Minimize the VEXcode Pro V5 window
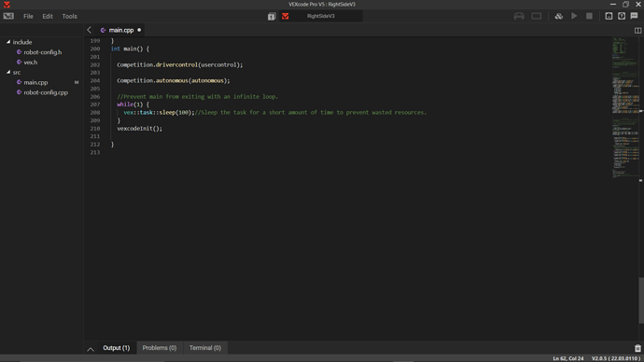 click(x=613, y=4)
